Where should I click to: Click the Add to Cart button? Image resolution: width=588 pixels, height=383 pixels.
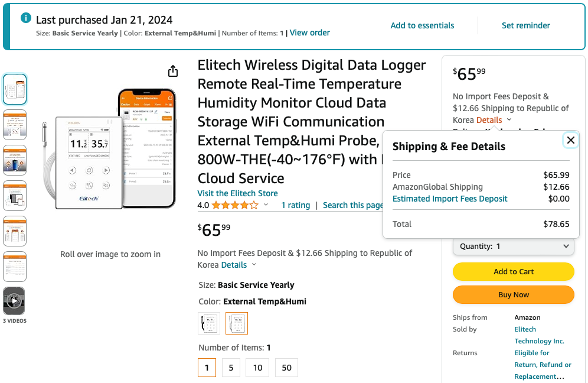(513, 272)
